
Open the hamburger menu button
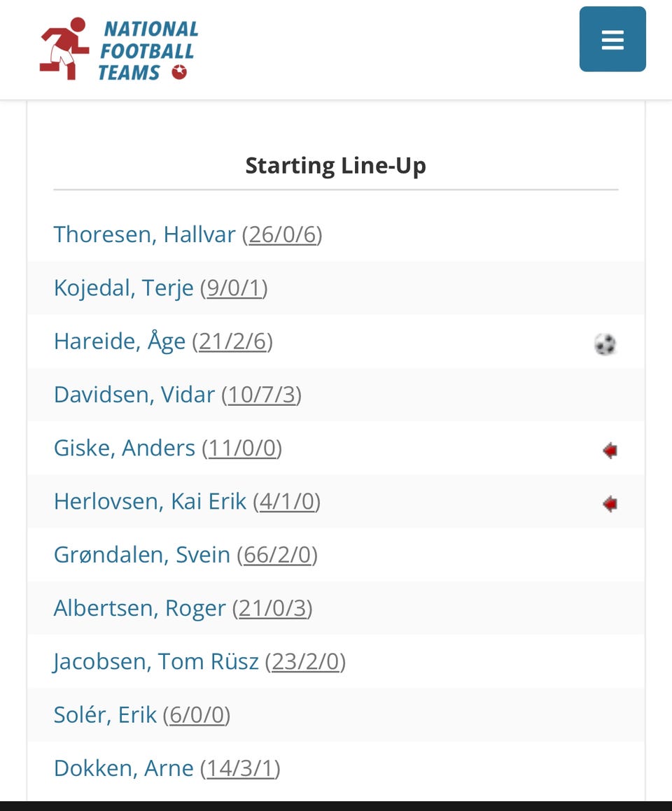pos(612,39)
